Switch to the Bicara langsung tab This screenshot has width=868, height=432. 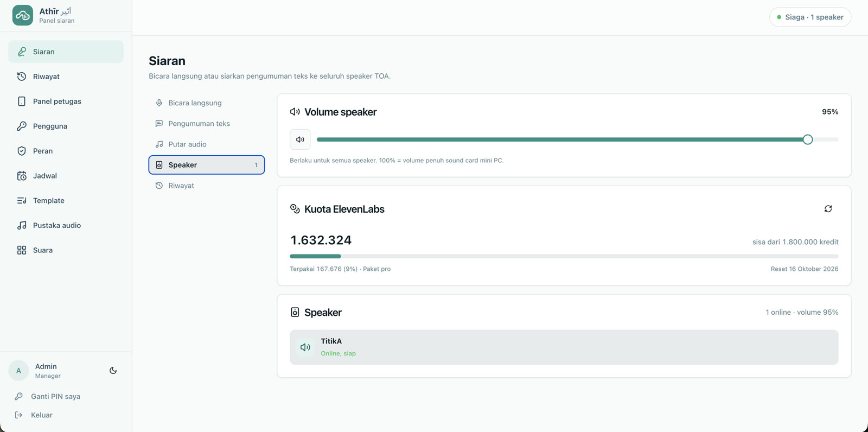pos(207,103)
